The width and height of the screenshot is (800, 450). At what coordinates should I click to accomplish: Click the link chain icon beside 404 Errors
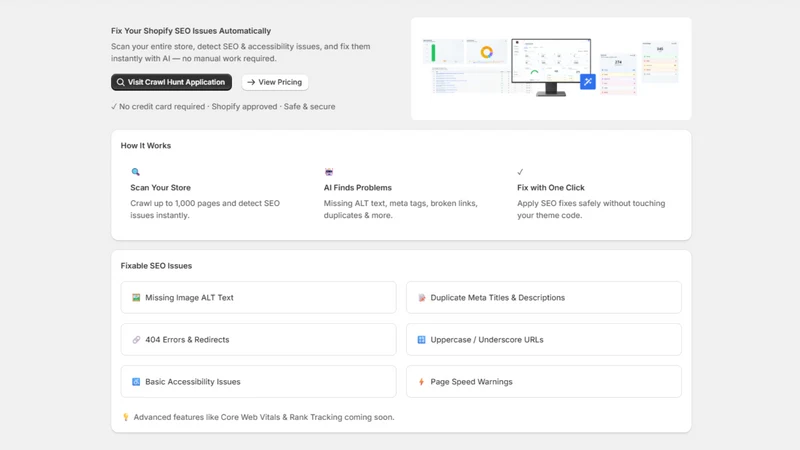point(136,340)
